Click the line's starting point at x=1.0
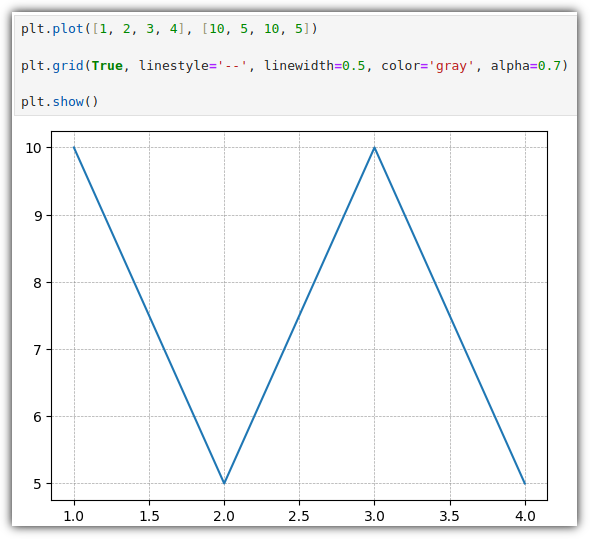Image resolution: width=590 pixels, height=539 pixels. point(74,148)
